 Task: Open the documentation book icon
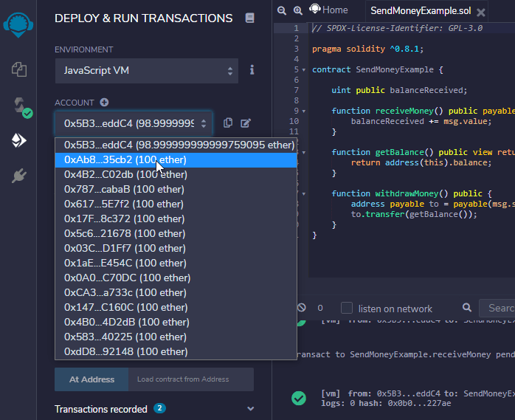click(x=249, y=18)
